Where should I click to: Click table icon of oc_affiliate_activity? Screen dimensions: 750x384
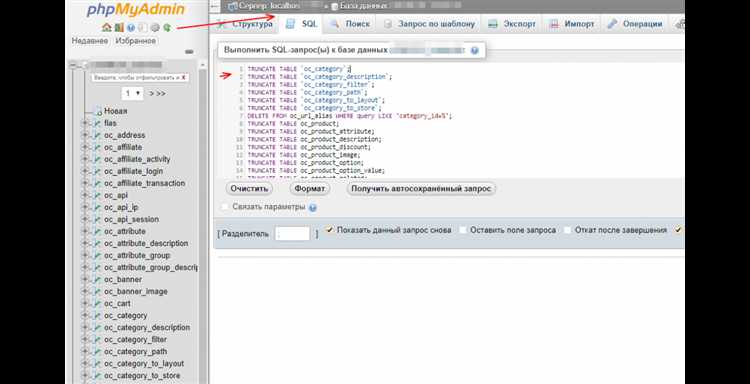98,159
